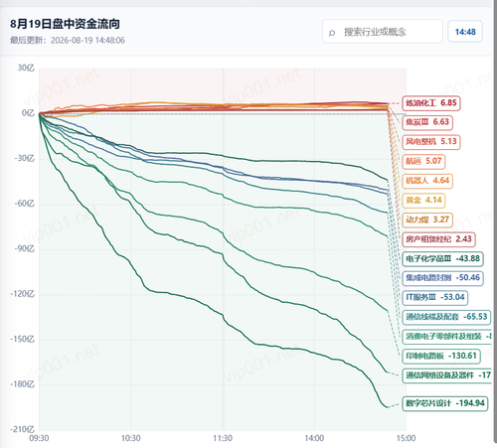Select the 电子化学品Ⅲ -43.88 label

point(442,258)
